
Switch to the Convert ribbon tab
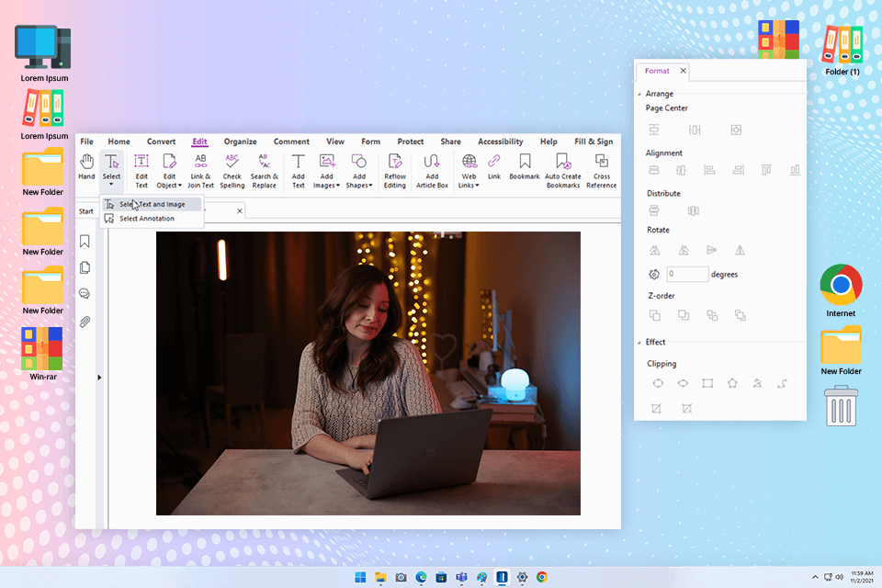(x=161, y=141)
